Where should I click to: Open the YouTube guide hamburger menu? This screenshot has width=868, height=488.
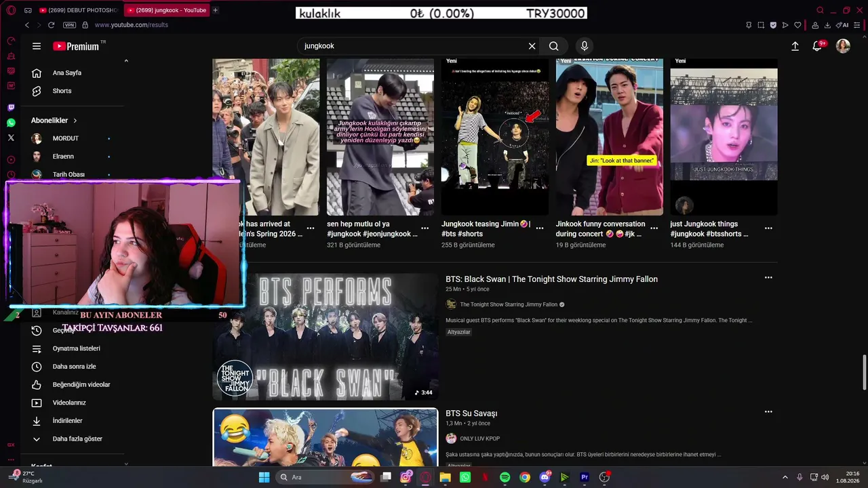37,46
